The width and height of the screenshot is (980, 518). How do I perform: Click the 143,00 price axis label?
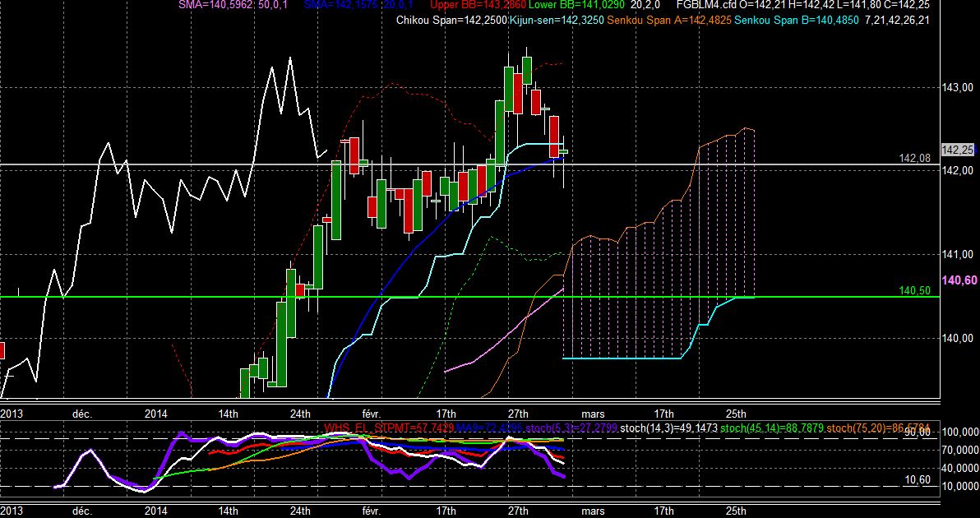[958, 87]
